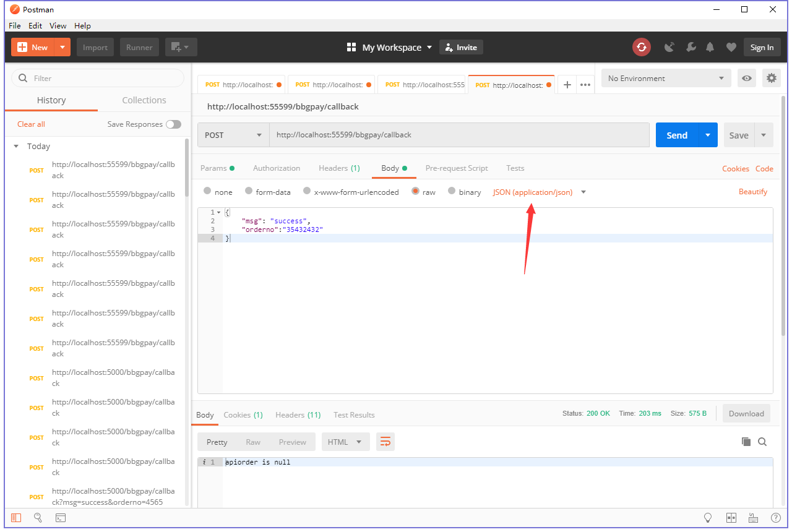Screen dimensions: 792x532
Task: Focus the history Filter search box
Action: (98, 78)
